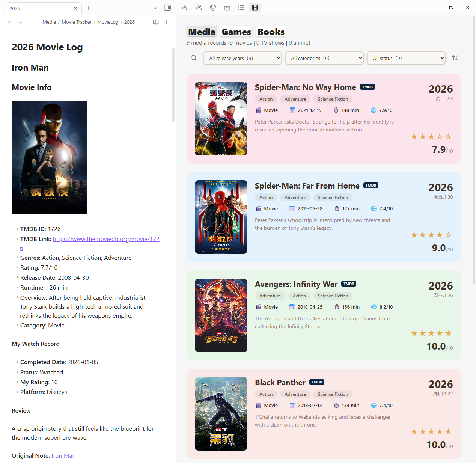Toggle sort order arrows icon
This screenshot has height=463, width=476.
(x=455, y=58)
